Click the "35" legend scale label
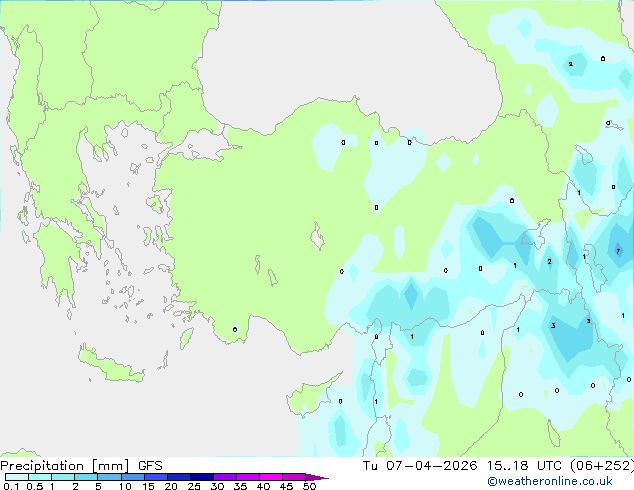 click(x=240, y=486)
